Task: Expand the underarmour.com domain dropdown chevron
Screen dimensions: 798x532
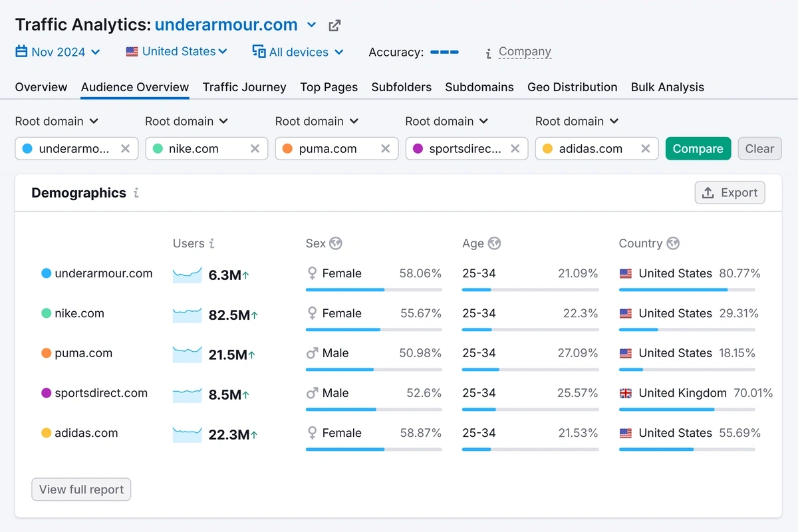Action: click(311, 25)
